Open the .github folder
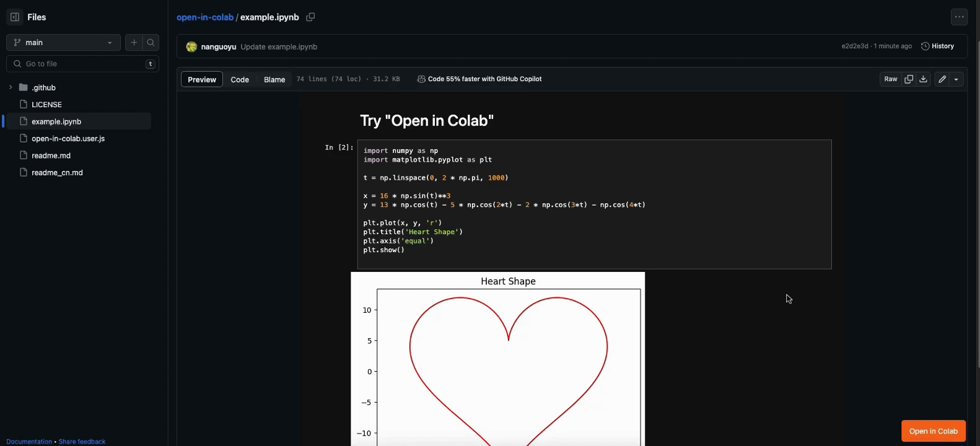 pos(43,88)
